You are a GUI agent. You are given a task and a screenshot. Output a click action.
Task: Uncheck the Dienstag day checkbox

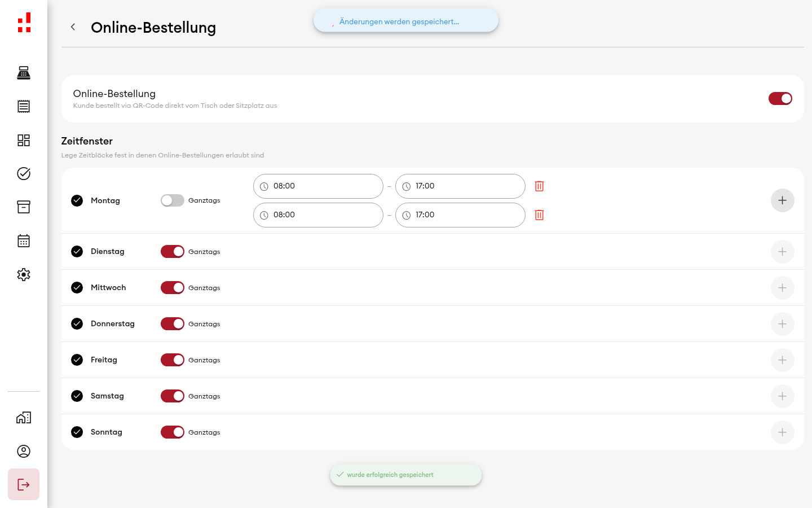(77, 252)
